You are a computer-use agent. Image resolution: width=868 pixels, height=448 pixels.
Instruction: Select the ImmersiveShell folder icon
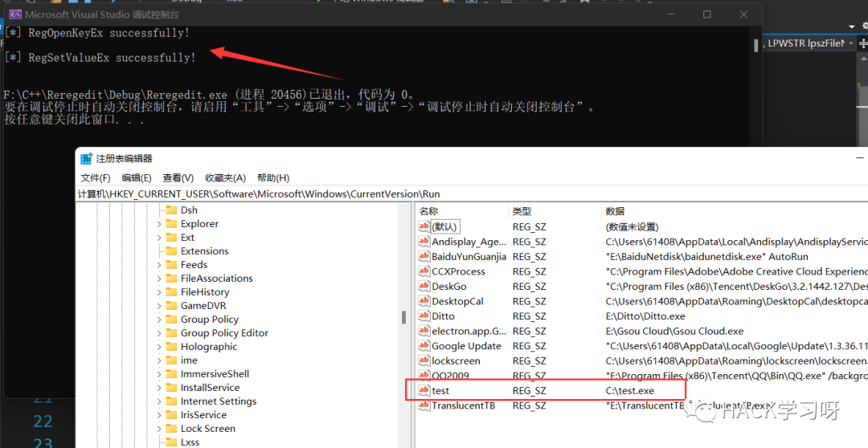pyautogui.click(x=171, y=374)
